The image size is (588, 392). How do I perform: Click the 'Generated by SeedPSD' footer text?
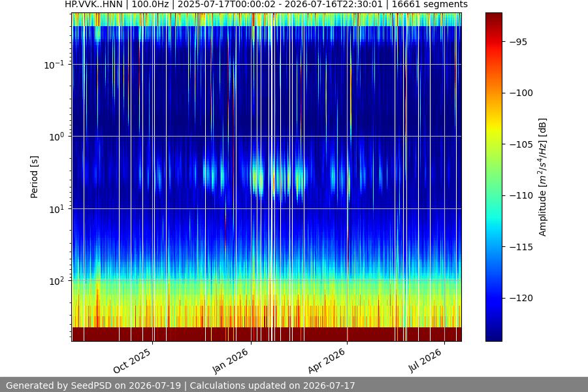coord(180,385)
